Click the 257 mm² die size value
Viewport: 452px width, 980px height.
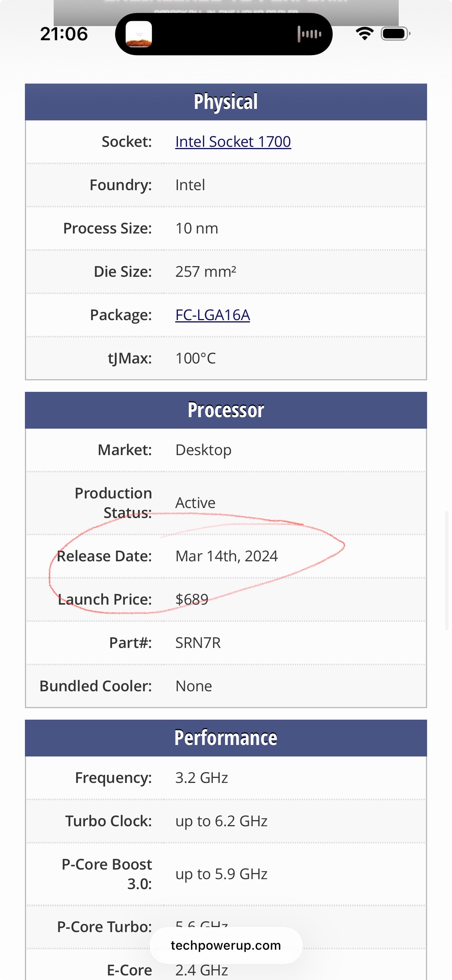tap(205, 272)
